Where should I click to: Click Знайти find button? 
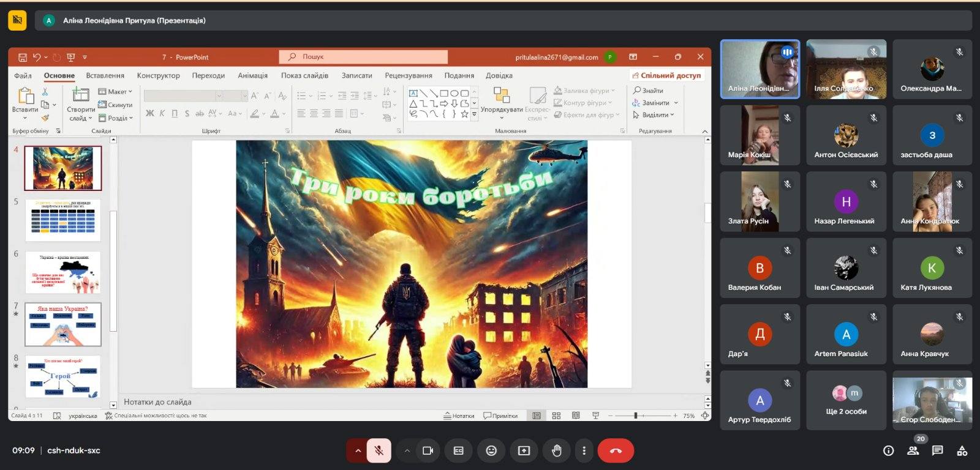648,91
